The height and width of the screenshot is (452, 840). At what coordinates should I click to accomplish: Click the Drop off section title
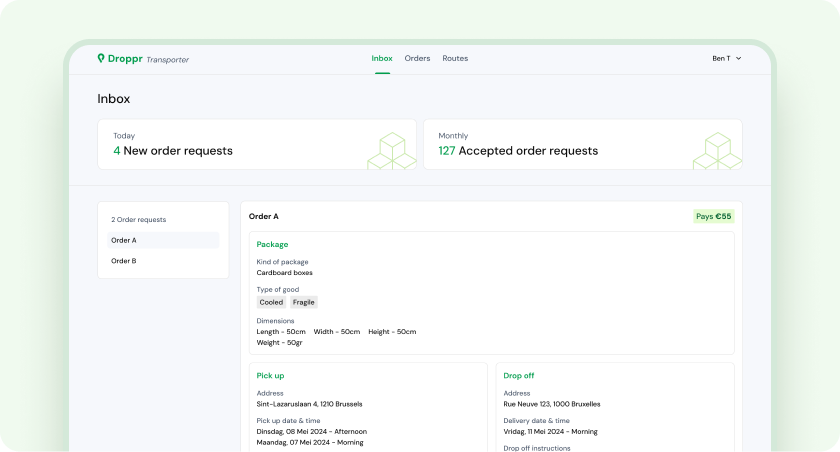(519, 375)
